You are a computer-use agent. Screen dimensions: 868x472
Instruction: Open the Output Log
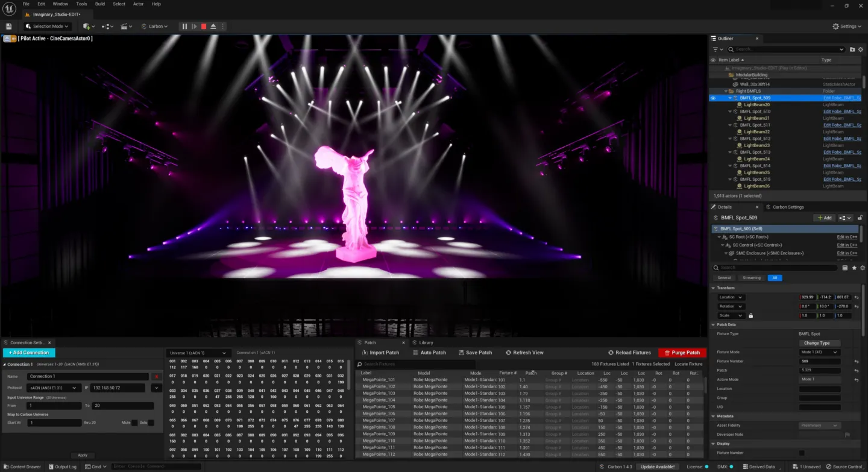click(x=62, y=467)
